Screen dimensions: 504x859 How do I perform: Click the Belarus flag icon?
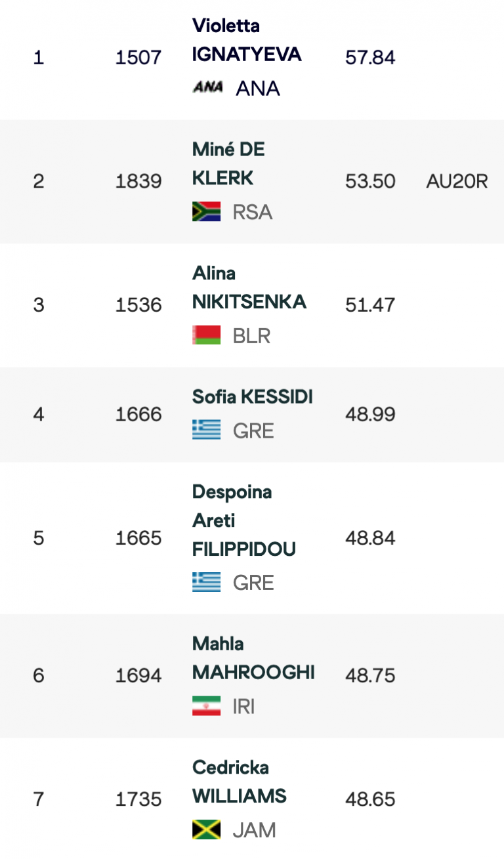[206, 335]
